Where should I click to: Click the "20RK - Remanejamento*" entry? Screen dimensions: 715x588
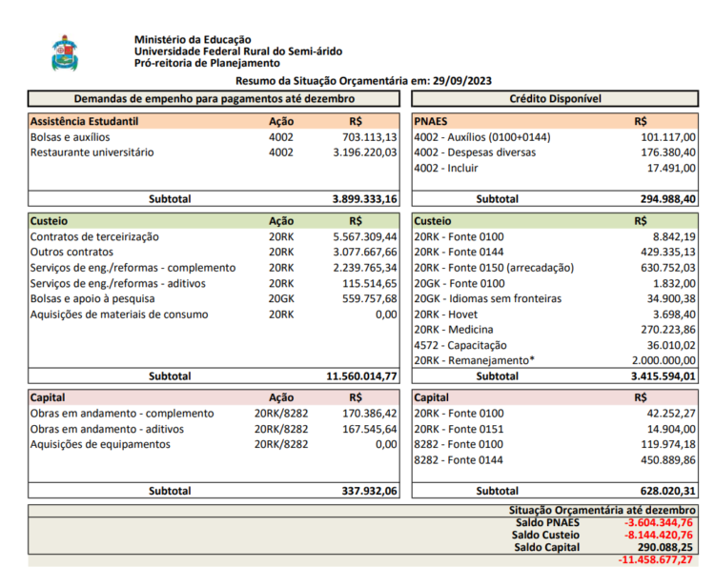474,360
